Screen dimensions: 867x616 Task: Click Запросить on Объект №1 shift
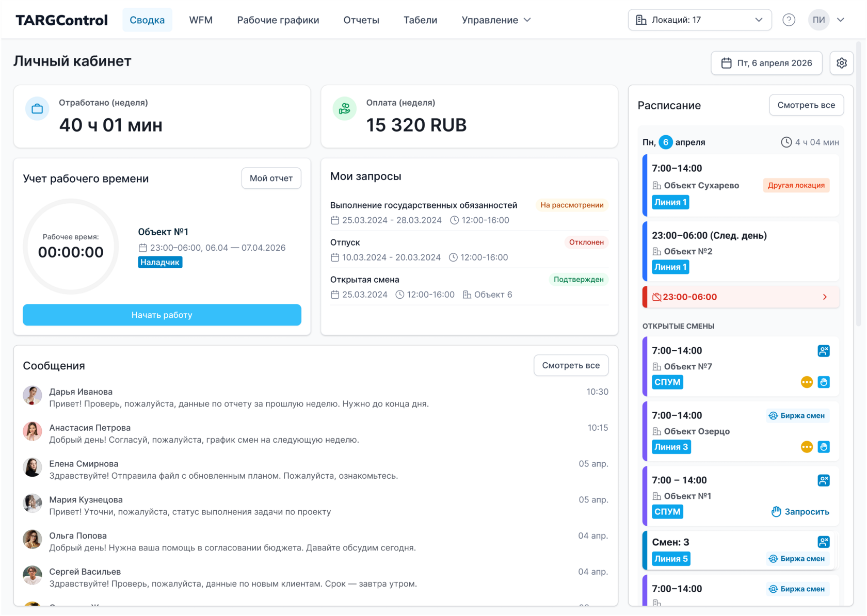[800, 512]
